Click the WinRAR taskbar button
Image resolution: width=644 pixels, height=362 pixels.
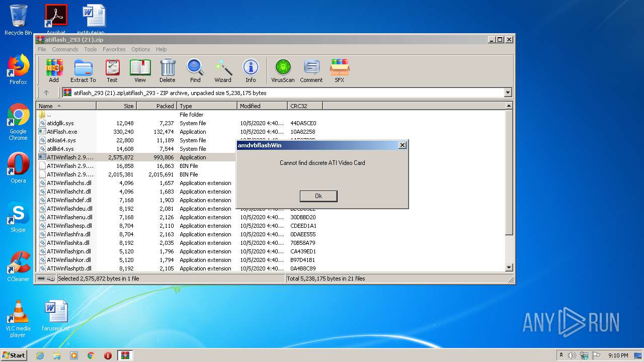tap(125, 355)
